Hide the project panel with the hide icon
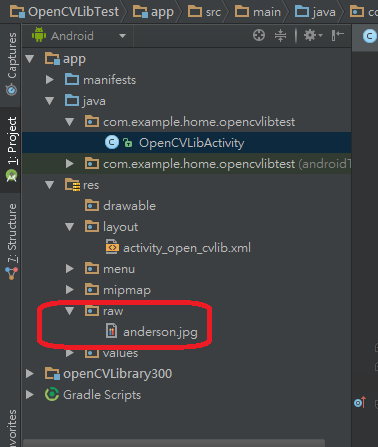The height and width of the screenshot is (447, 378). tap(337, 35)
